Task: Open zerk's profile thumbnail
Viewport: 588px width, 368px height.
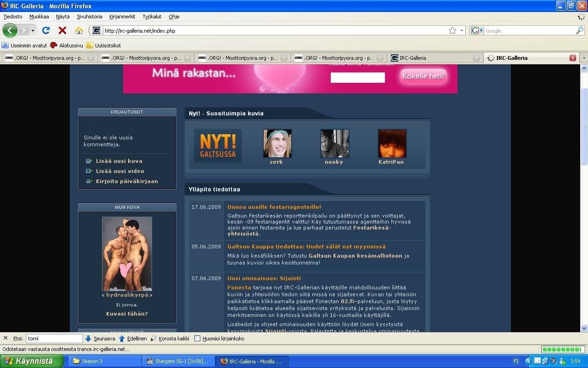Action: (x=277, y=144)
